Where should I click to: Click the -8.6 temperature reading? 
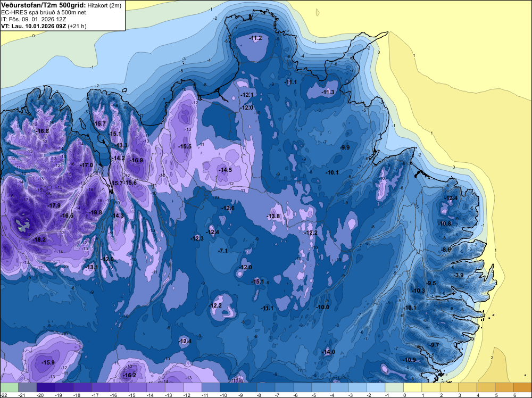click(446, 250)
